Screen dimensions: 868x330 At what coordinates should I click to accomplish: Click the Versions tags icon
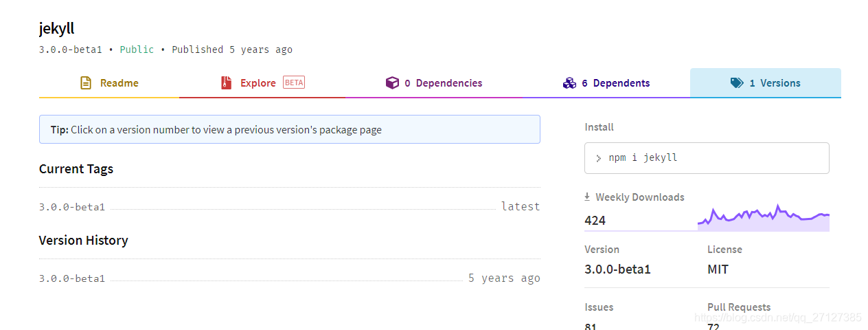737,83
